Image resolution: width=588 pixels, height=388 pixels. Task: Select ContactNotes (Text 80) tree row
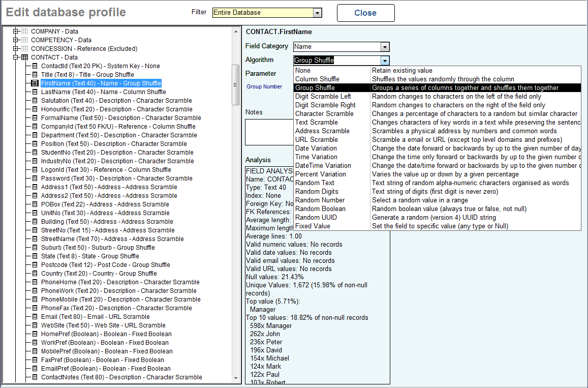pyautogui.click(x=121, y=377)
